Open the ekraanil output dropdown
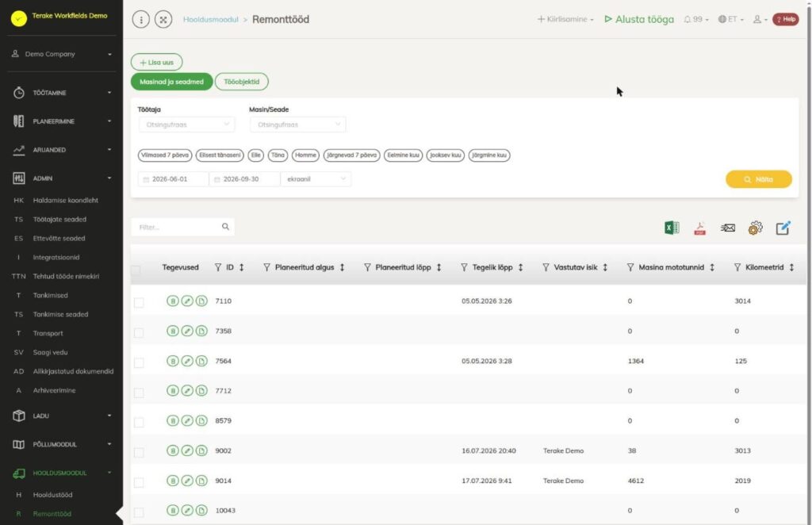 (316, 179)
